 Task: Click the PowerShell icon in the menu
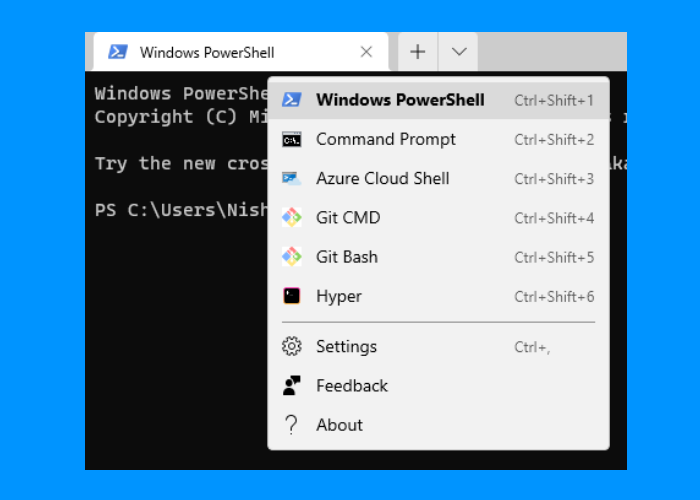point(292,100)
